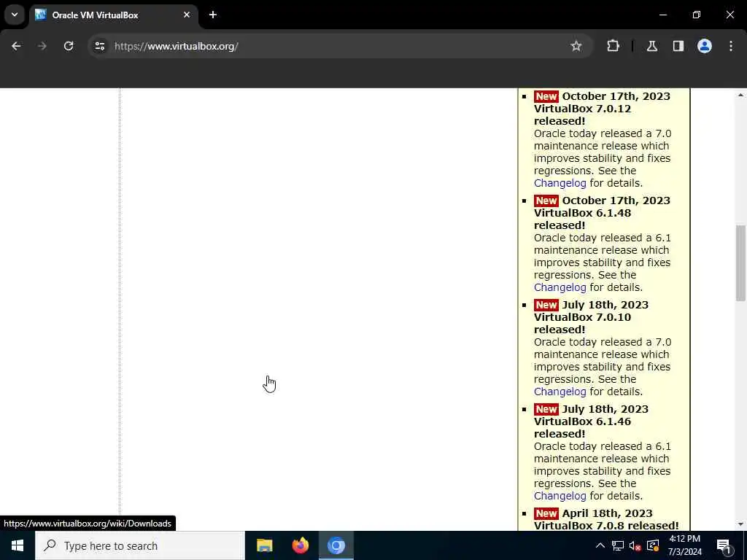747x560 pixels.
Task: Click the text "VirtualBox 6.1.48 released!"
Action: tap(582, 219)
